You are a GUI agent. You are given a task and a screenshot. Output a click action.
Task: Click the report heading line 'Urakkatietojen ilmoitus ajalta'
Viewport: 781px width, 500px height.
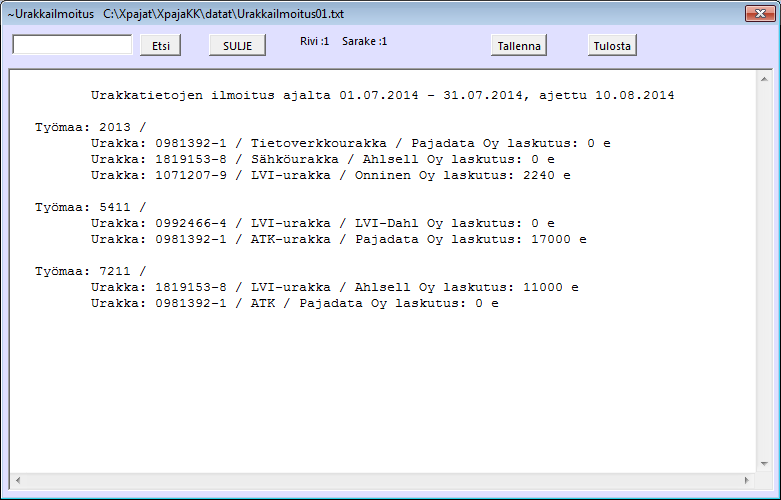383,95
